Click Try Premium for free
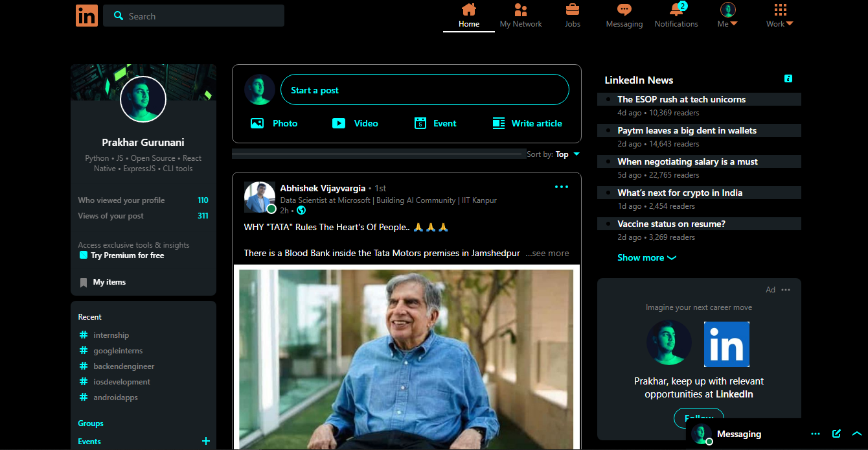 pos(128,255)
